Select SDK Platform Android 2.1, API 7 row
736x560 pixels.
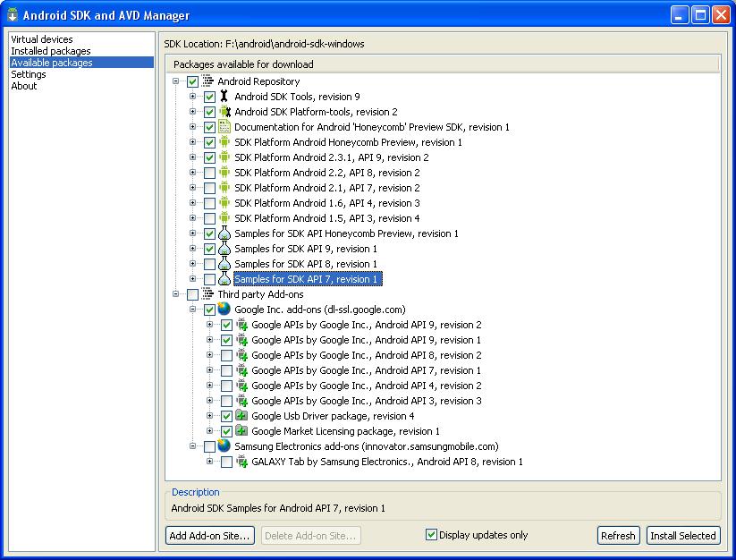tap(327, 188)
